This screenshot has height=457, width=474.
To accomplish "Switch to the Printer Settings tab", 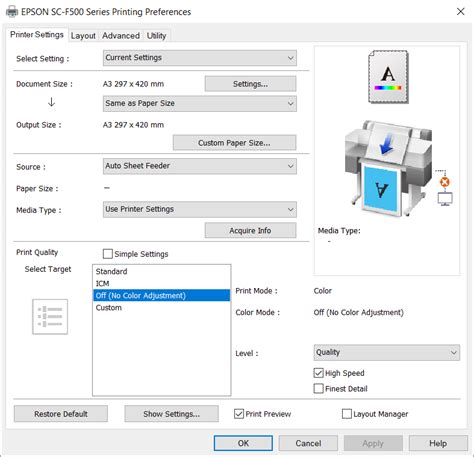I will tap(37, 35).
